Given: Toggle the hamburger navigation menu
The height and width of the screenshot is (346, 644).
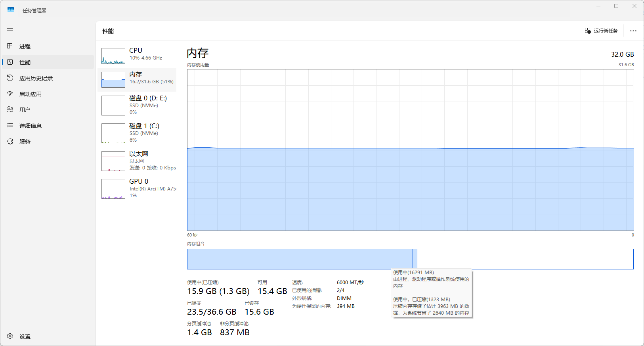Looking at the screenshot, I should coord(10,30).
